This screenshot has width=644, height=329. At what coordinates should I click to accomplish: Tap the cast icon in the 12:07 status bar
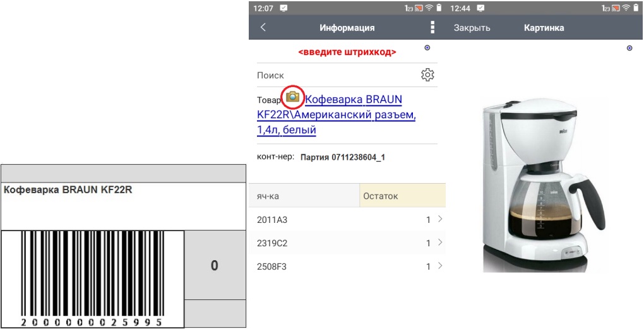tap(419, 8)
